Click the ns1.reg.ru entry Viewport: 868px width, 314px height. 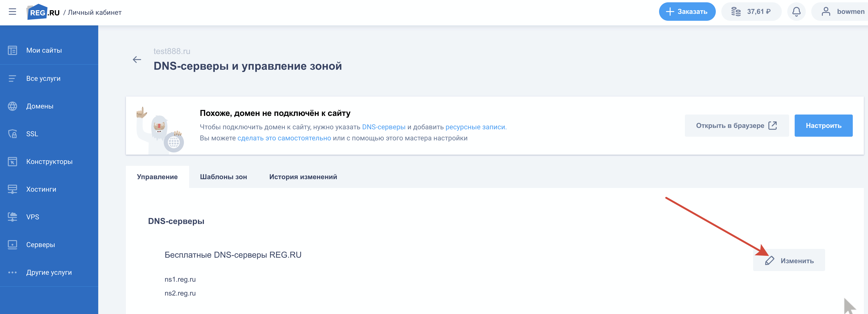(x=180, y=280)
